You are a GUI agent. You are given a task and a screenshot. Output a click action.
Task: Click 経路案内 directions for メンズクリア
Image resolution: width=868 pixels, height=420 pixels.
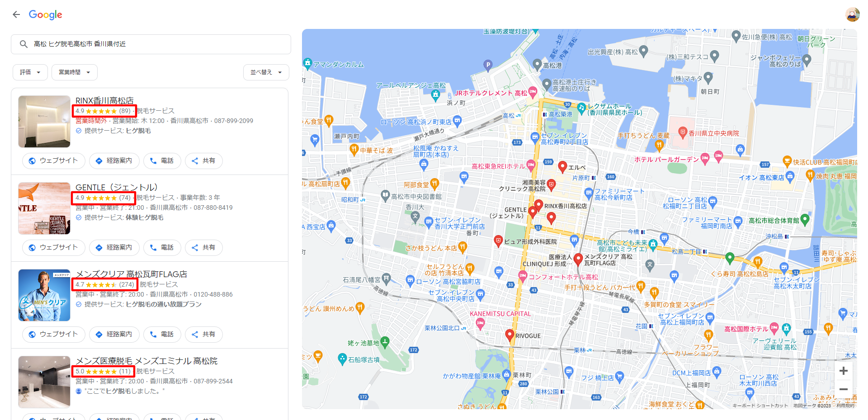114,334
